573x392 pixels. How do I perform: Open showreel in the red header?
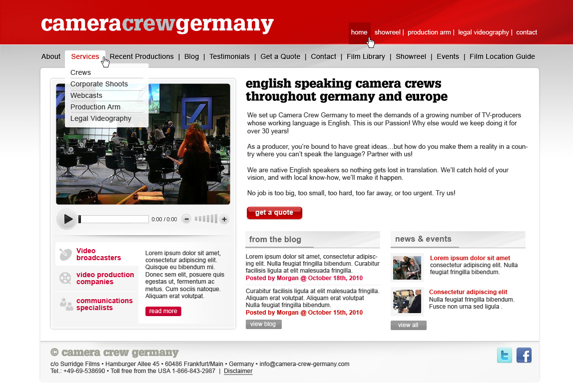387,32
